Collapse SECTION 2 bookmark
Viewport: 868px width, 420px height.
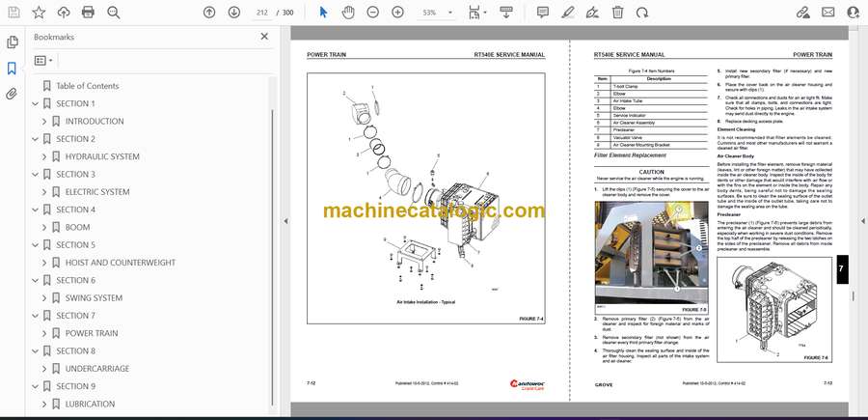coord(36,139)
